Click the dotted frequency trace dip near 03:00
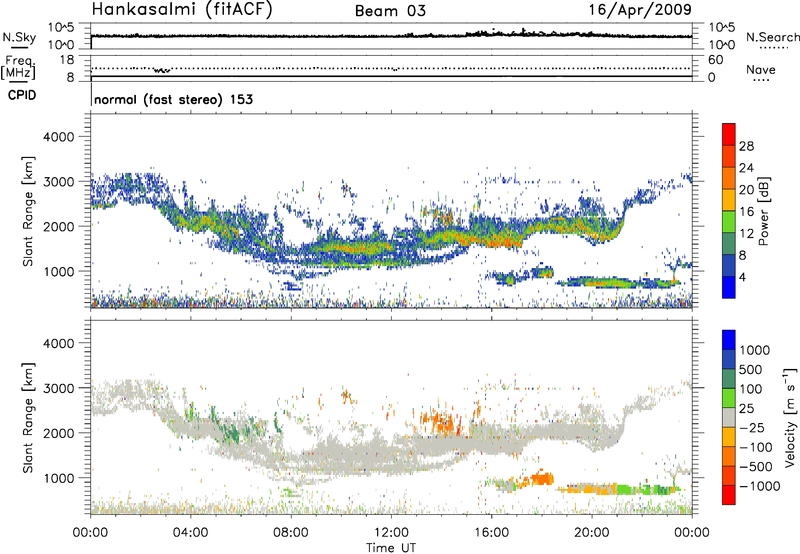The image size is (800, 554). [162, 70]
